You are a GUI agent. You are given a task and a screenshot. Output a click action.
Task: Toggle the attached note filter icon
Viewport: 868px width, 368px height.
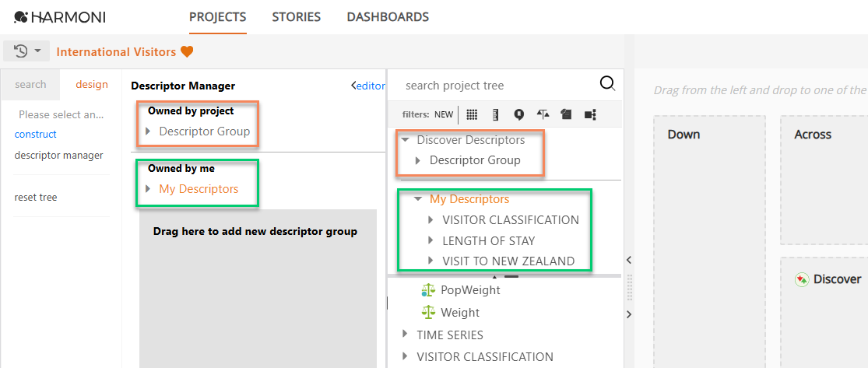click(565, 114)
